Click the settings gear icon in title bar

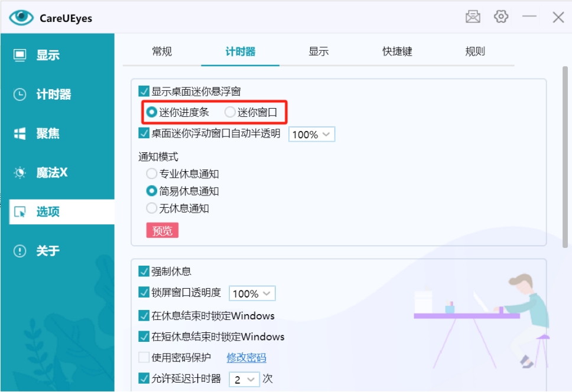501,17
